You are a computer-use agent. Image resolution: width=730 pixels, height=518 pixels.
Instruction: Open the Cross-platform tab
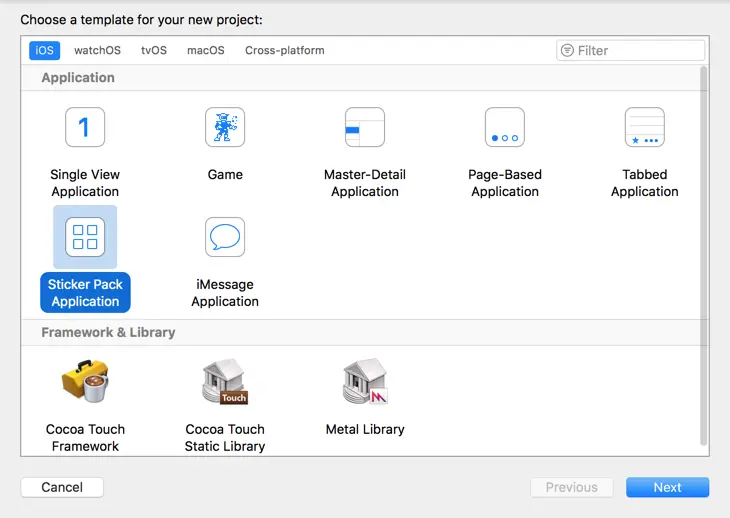(x=285, y=50)
